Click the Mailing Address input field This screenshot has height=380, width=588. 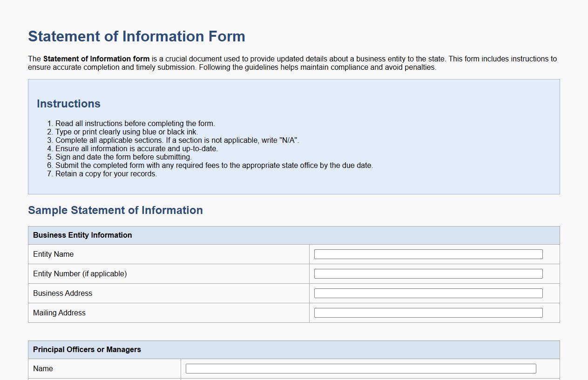click(428, 313)
